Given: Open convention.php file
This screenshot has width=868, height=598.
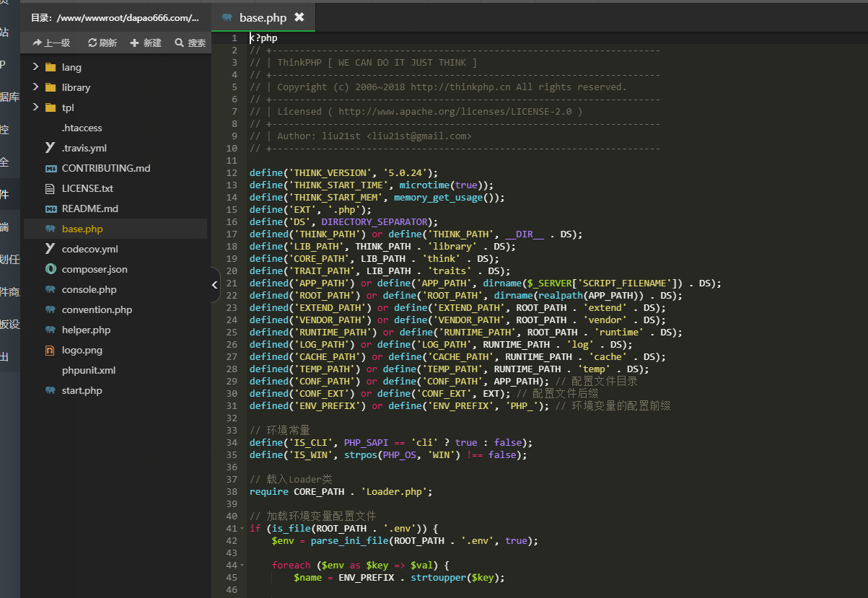Looking at the screenshot, I should click(x=97, y=309).
